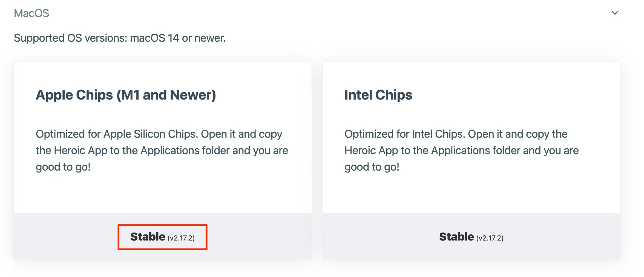Image resolution: width=644 pixels, height=277 pixels.
Task: Click "Heroic App" text in the Intel card
Action: [371, 151]
